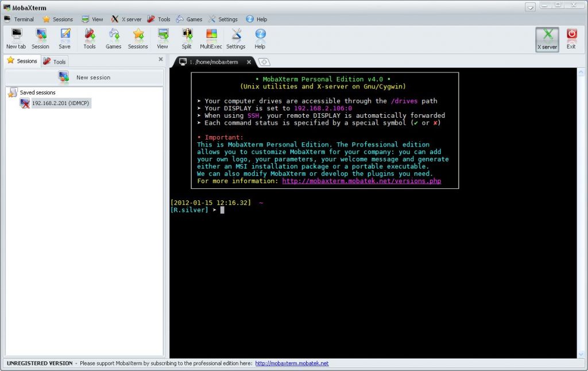Close the sidebar panel with the X

161,59
